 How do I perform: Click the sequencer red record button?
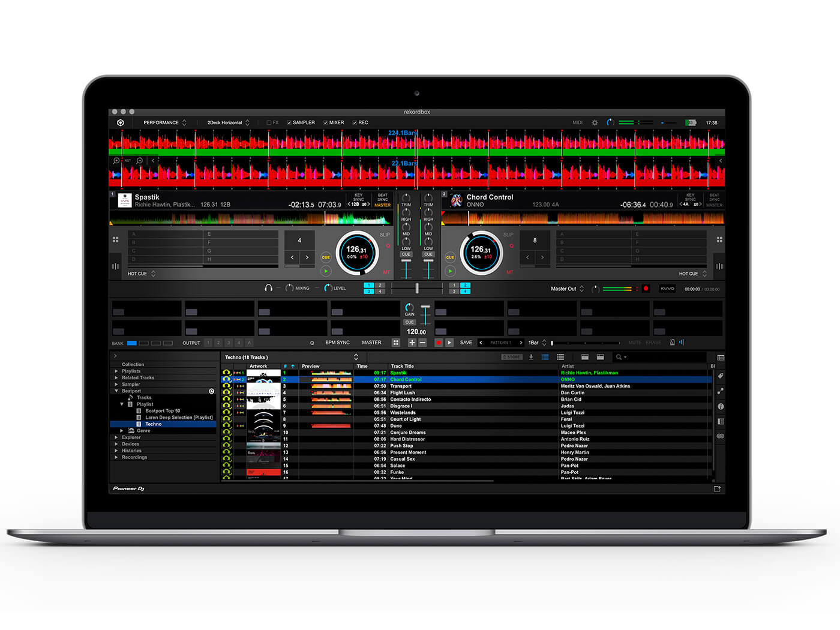(439, 343)
